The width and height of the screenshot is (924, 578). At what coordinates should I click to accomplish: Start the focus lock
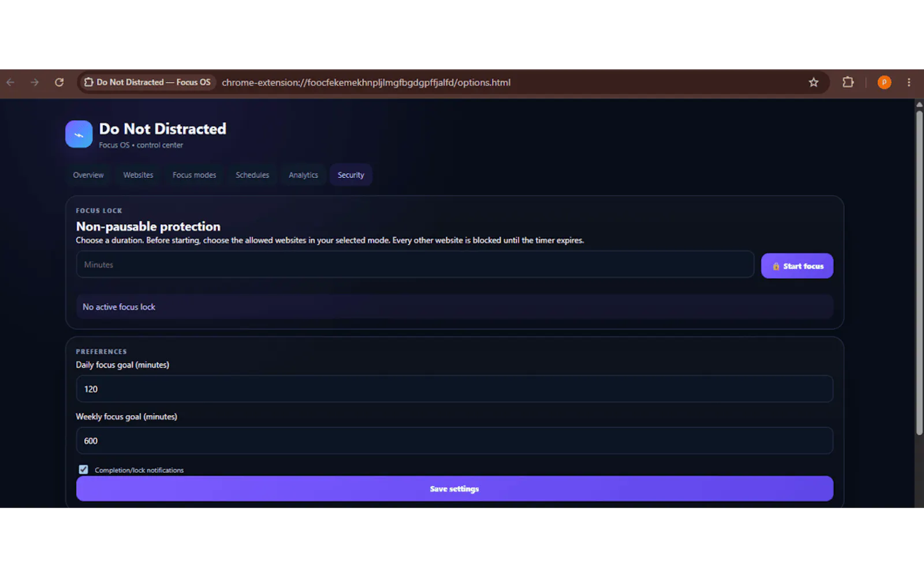[x=797, y=266]
